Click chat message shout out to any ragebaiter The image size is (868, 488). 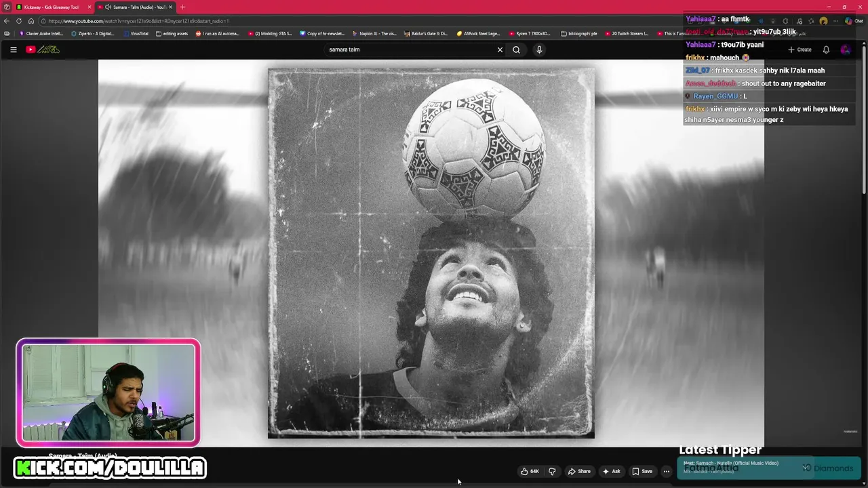pyautogui.click(x=783, y=83)
